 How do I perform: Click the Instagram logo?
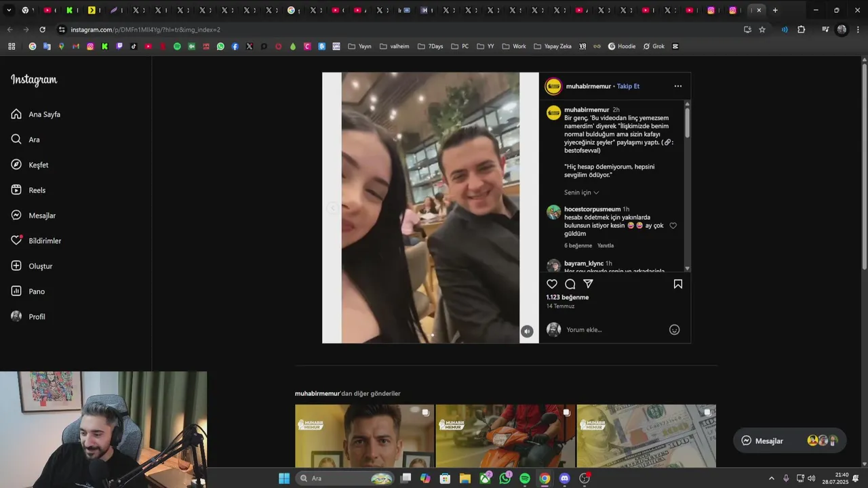[34, 80]
